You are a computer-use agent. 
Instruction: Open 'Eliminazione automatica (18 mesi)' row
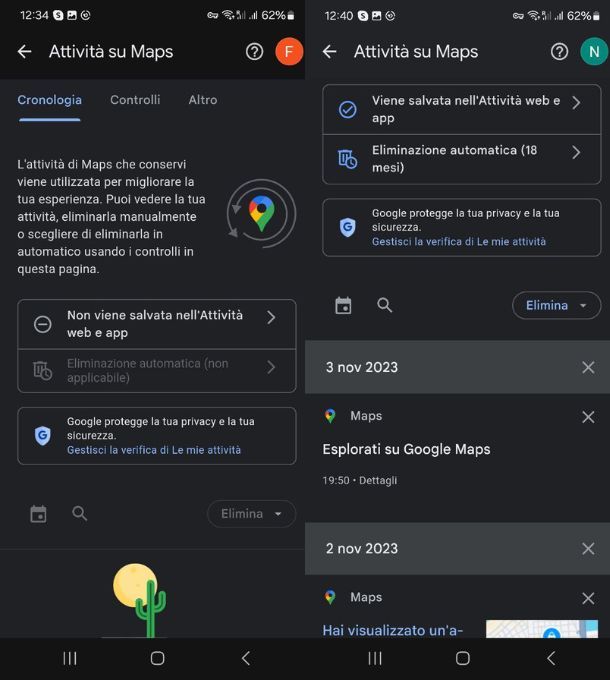[x=462, y=159]
